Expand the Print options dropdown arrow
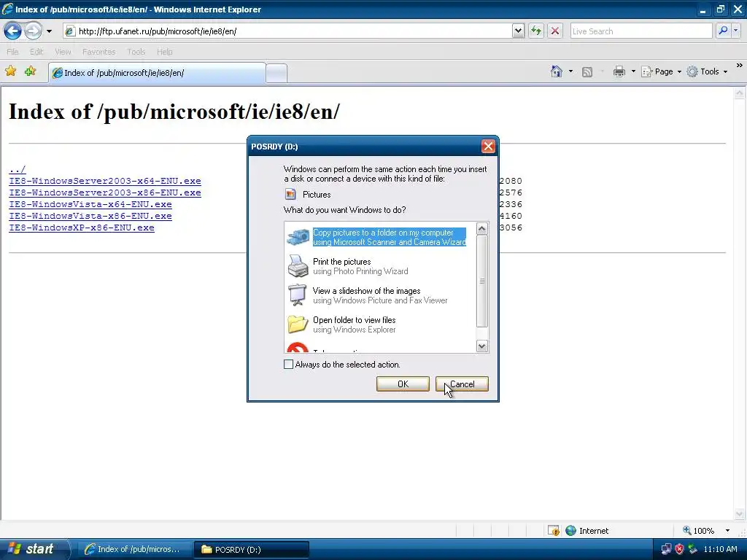 (x=633, y=72)
